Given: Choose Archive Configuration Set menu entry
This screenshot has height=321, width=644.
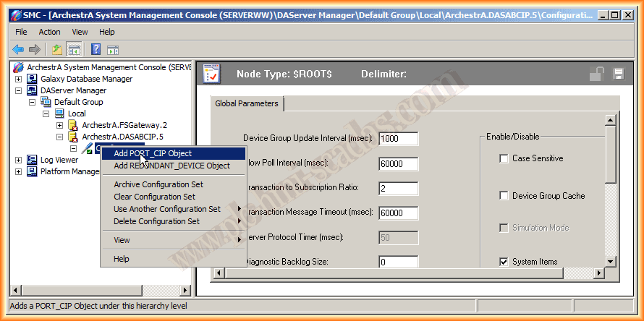Looking at the screenshot, I should tap(158, 184).
